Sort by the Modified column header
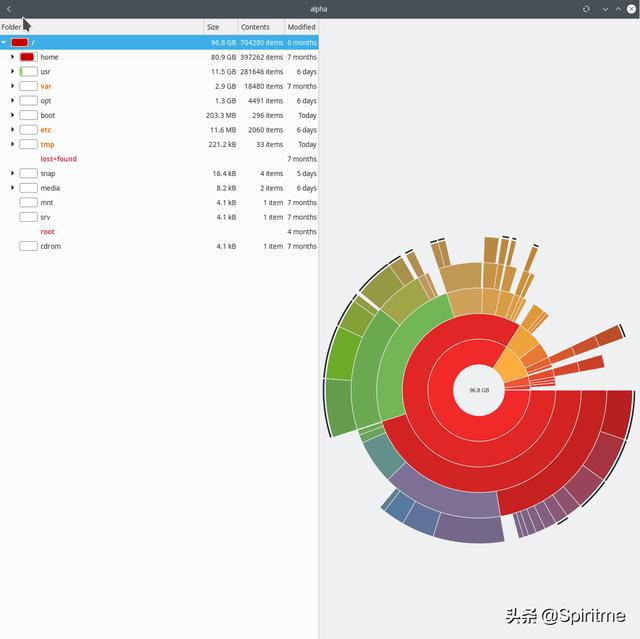 tap(302, 27)
